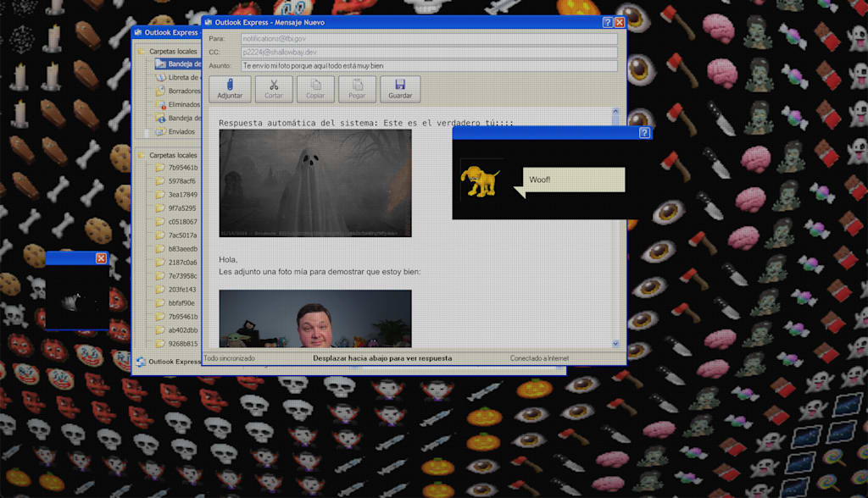This screenshot has width=868, height=498.
Task: Open the Eliminados deleted items folder
Action: (178, 104)
